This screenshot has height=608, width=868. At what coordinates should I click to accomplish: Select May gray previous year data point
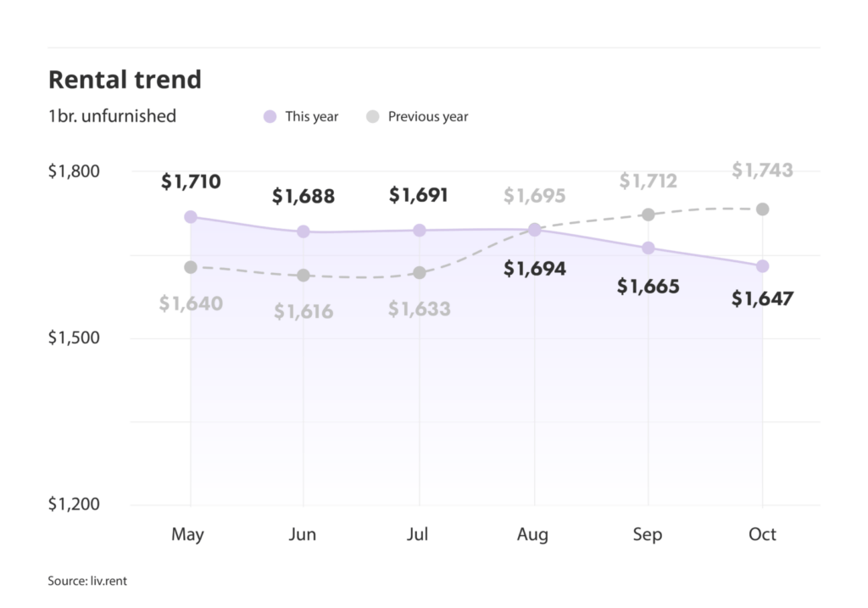coord(191,267)
